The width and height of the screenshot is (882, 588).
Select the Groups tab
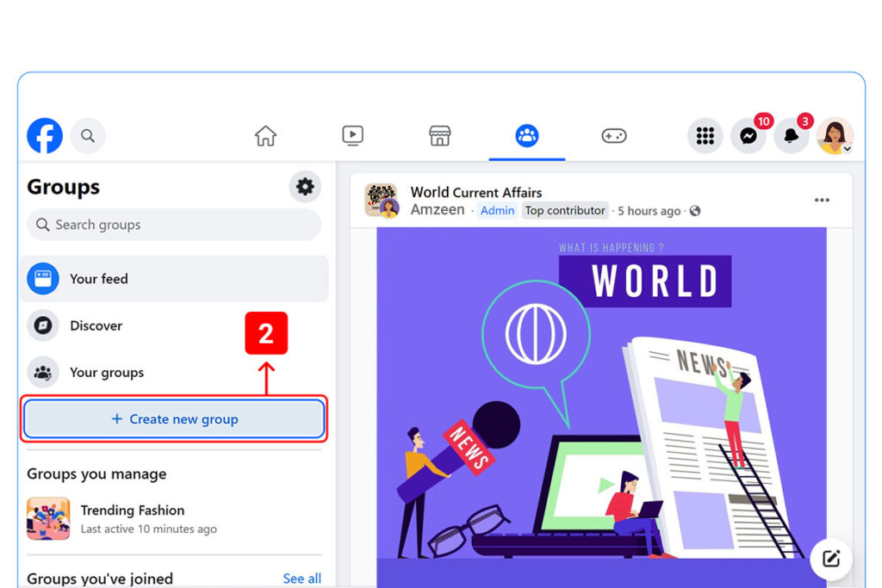click(527, 135)
